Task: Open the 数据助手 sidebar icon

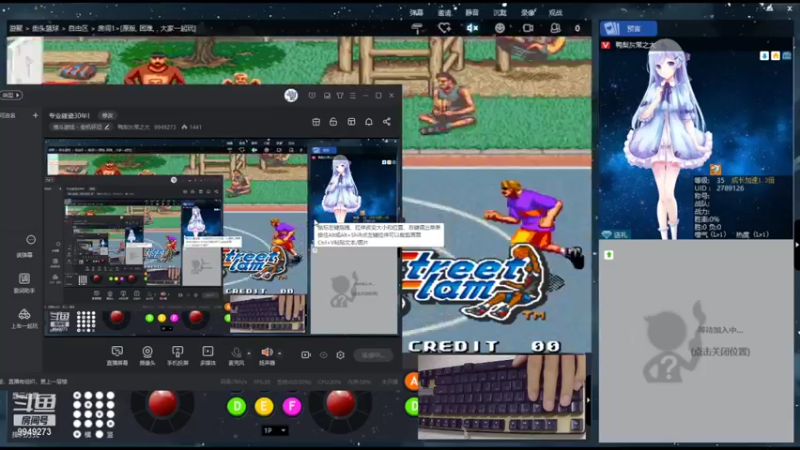Action: [24, 282]
